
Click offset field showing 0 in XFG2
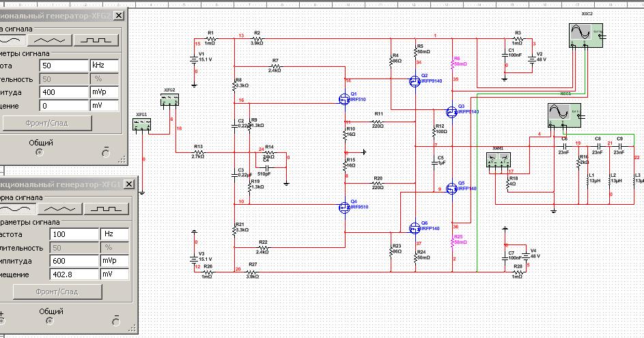pyautogui.click(x=64, y=106)
